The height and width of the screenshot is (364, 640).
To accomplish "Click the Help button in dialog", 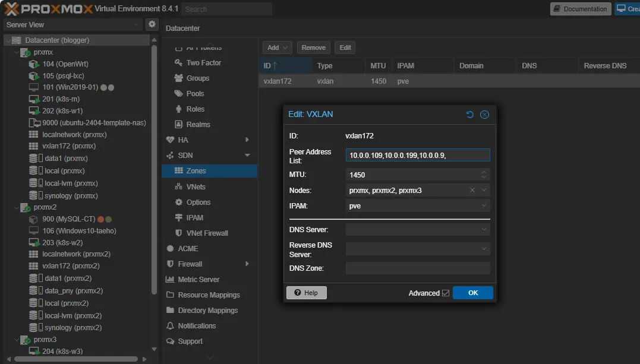I will point(307,293).
